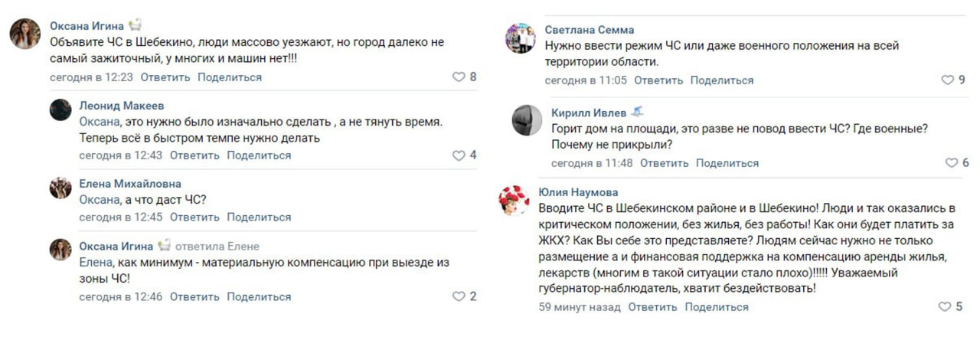Reply to Леонид Макеев's comment
Image resolution: width=980 pixels, height=337 pixels.
click(194, 155)
